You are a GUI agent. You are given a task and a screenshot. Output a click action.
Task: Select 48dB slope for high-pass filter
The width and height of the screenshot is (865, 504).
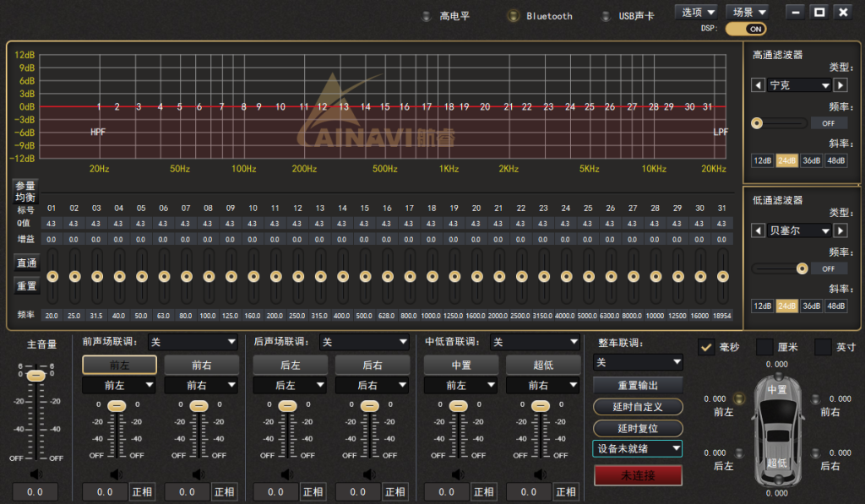pyautogui.click(x=835, y=160)
